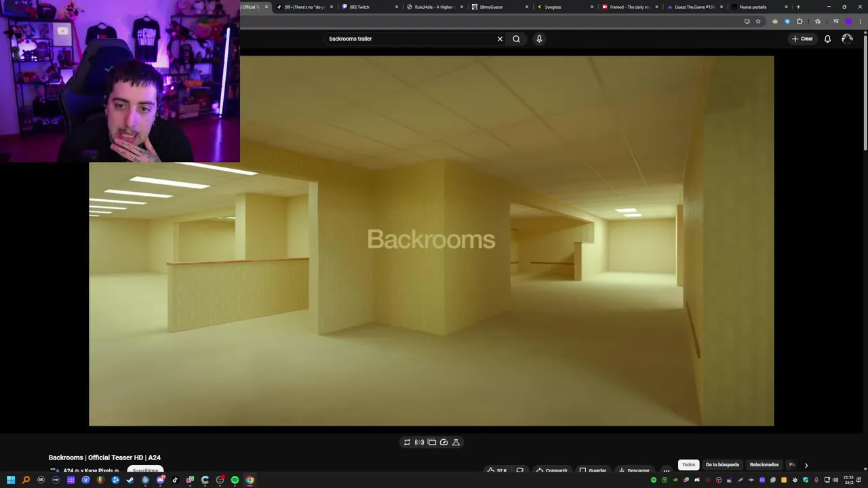The width and height of the screenshot is (868, 488).
Task: Open the Chrome three-dot menu
Action: pyautogui.click(x=860, y=21)
